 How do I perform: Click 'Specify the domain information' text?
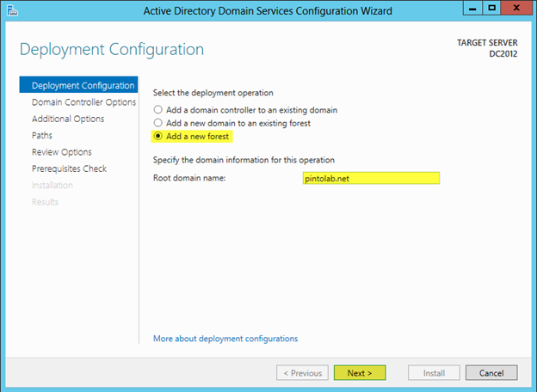pos(244,160)
